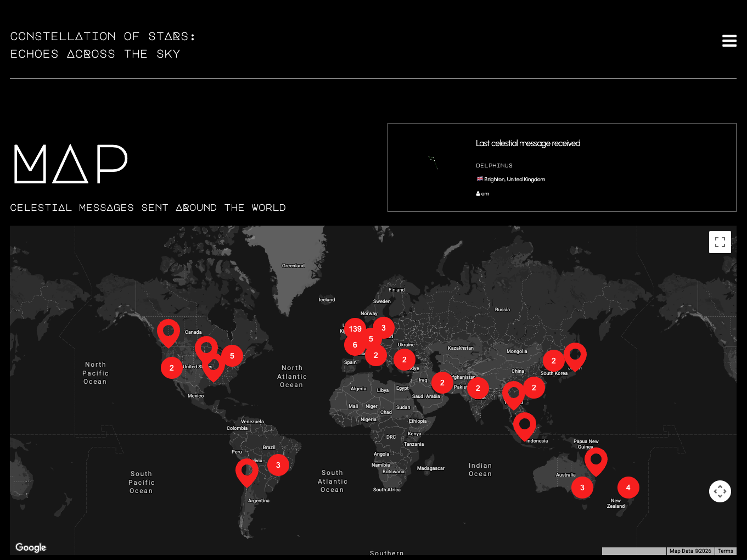Click the person icon next to em
Image resolution: width=747 pixels, height=560 pixels.
pos(478,193)
